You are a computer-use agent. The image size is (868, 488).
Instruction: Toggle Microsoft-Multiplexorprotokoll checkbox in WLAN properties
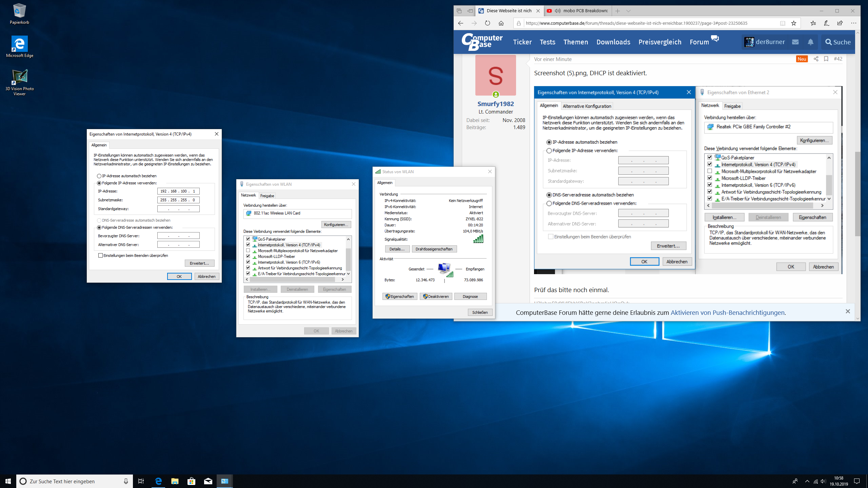point(248,251)
